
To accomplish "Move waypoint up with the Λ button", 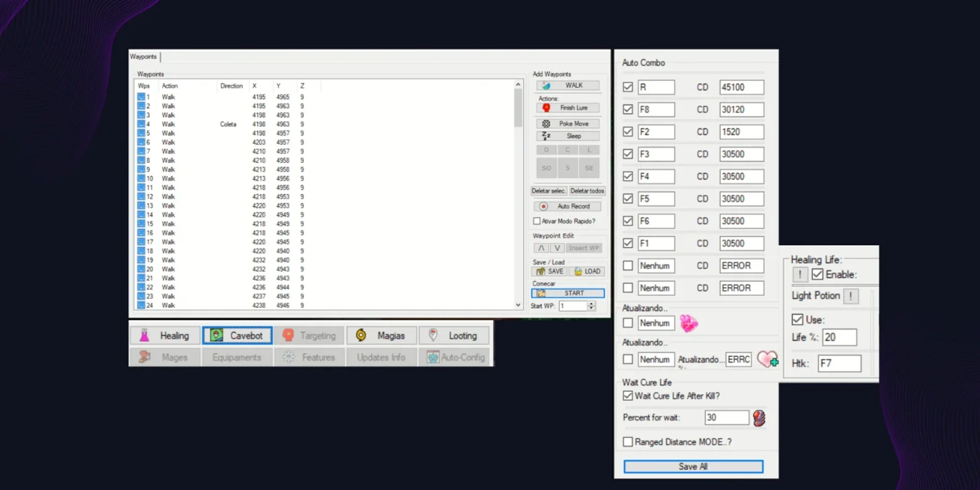I will pos(541,248).
